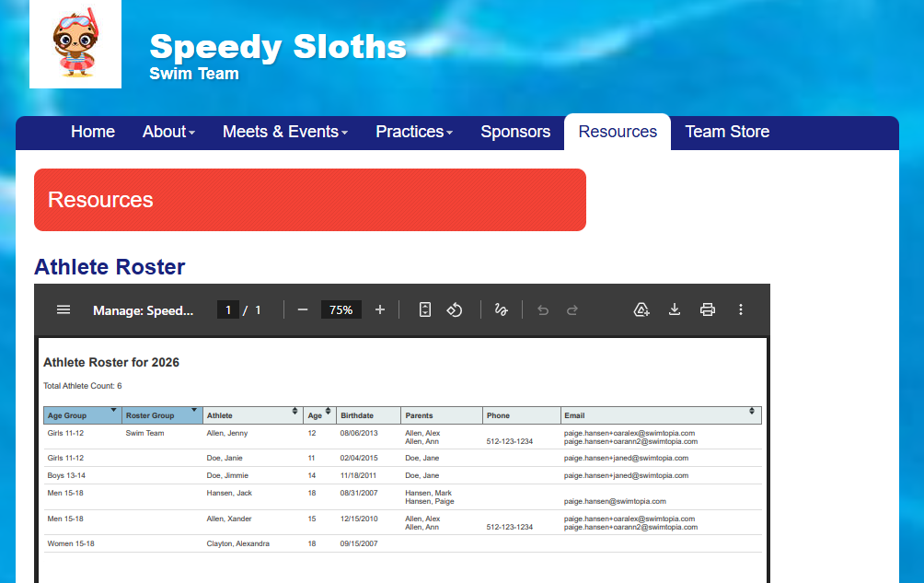The image size is (924, 583).
Task: Click the zoom in plus icon
Action: tap(380, 310)
